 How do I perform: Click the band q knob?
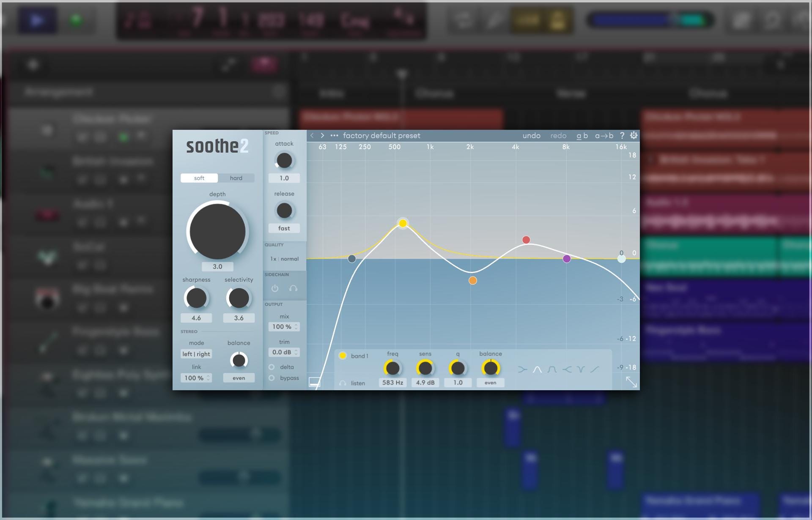458,368
